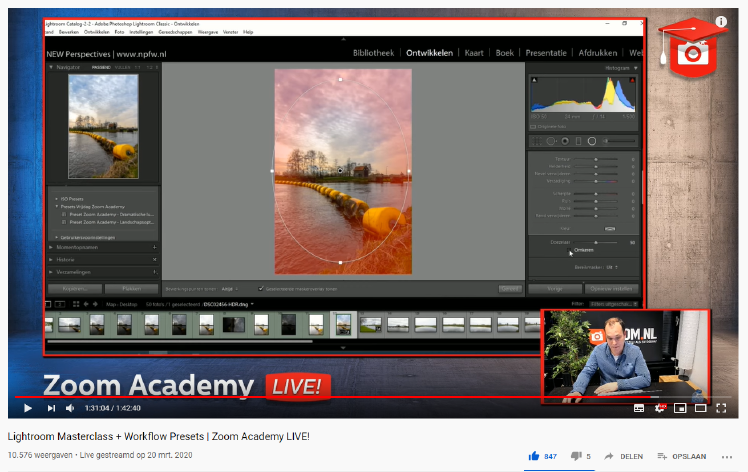Screen dimensions: 748x472
Task: Adjust the Textuur slider
Action: click(595, 159)
